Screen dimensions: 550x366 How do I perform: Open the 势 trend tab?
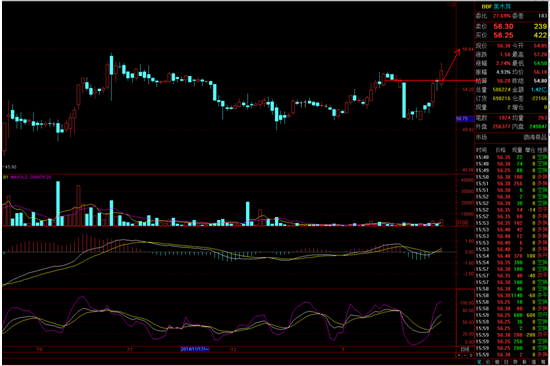(516, 362)
